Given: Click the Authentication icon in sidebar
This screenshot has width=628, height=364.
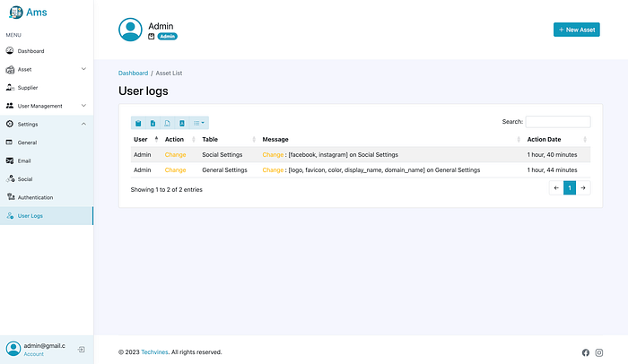Looking at the screenshot, I should (11, 196).
